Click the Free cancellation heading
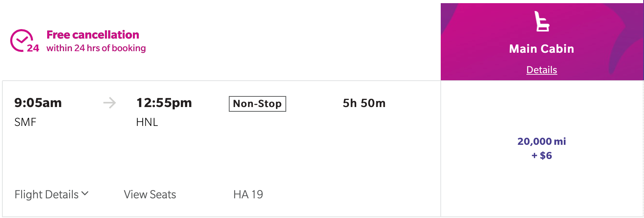Viewport: 644px width, 218px height. [x=93, y=35]
